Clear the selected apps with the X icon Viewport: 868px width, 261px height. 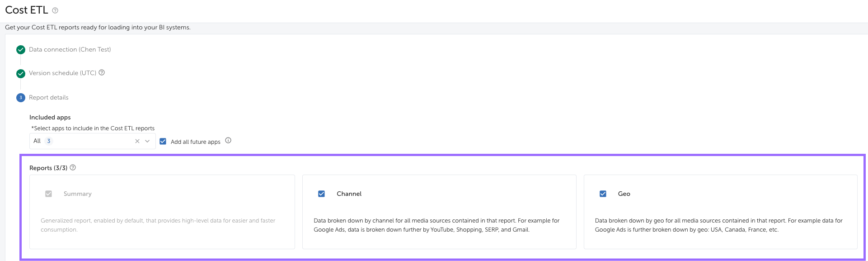137,141
